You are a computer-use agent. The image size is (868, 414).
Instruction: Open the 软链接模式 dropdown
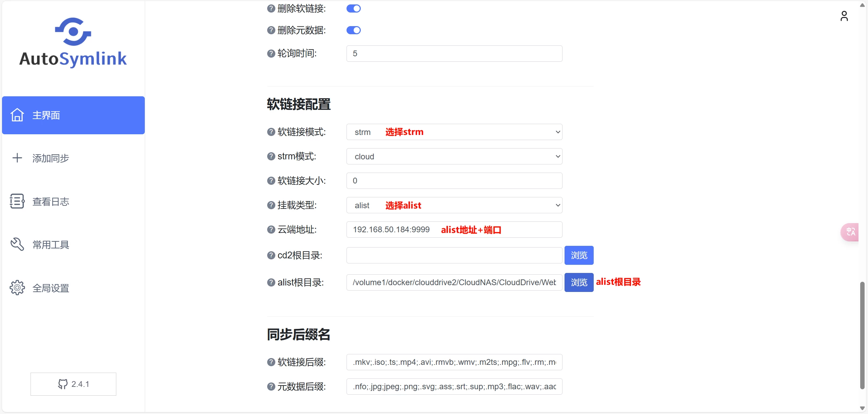[454, 132]
